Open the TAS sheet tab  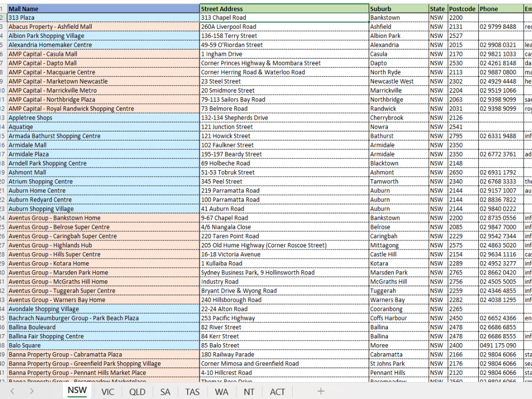192,392
